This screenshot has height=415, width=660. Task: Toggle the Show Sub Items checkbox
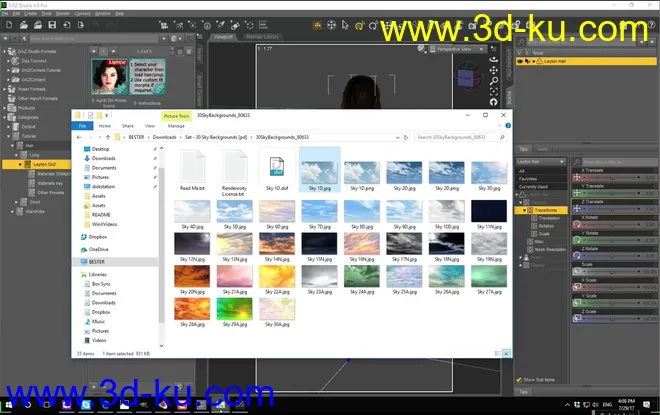520,379
